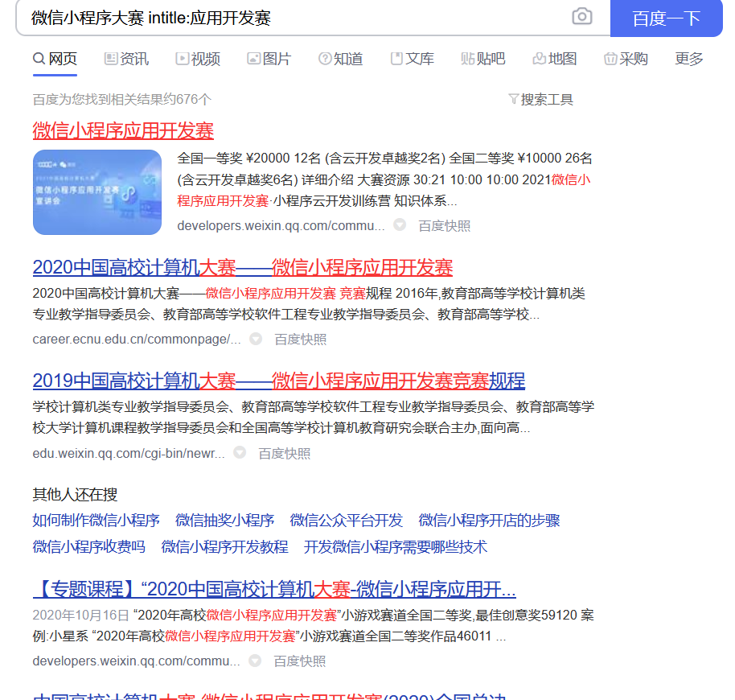
Task: Open the 贴吧 tab
Action: coord(483,59)
